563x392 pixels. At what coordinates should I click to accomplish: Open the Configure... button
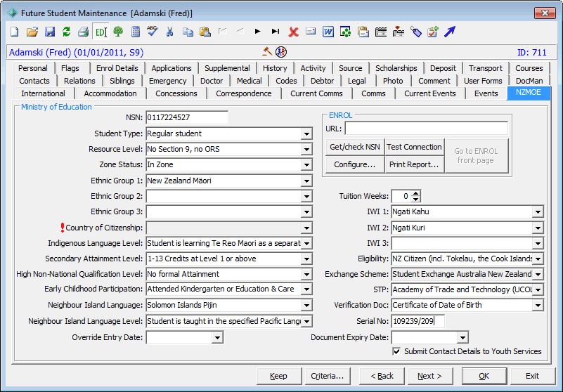coord(354,165)
